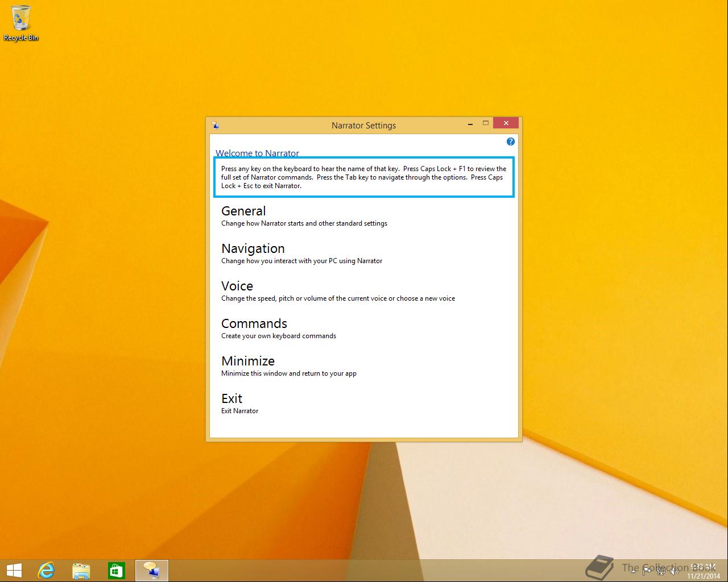Click the Narrator window title icon
728x582 pixels.
click(215, 125)
